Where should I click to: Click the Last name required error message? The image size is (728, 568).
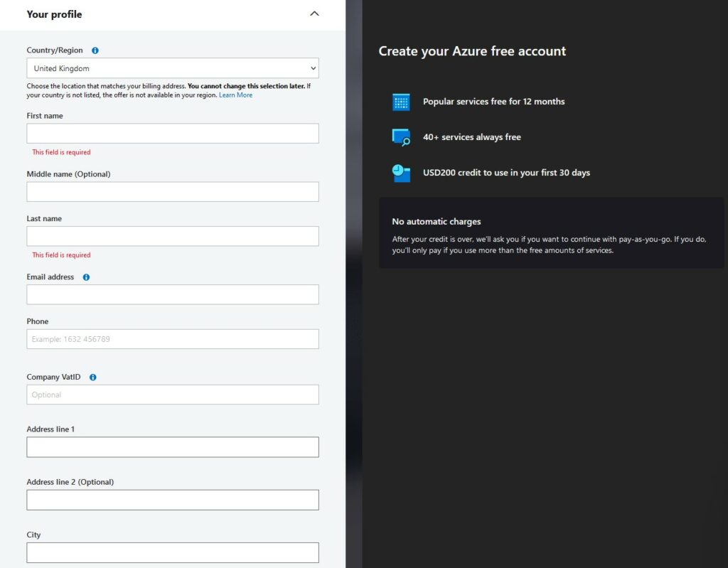point(61,255)
